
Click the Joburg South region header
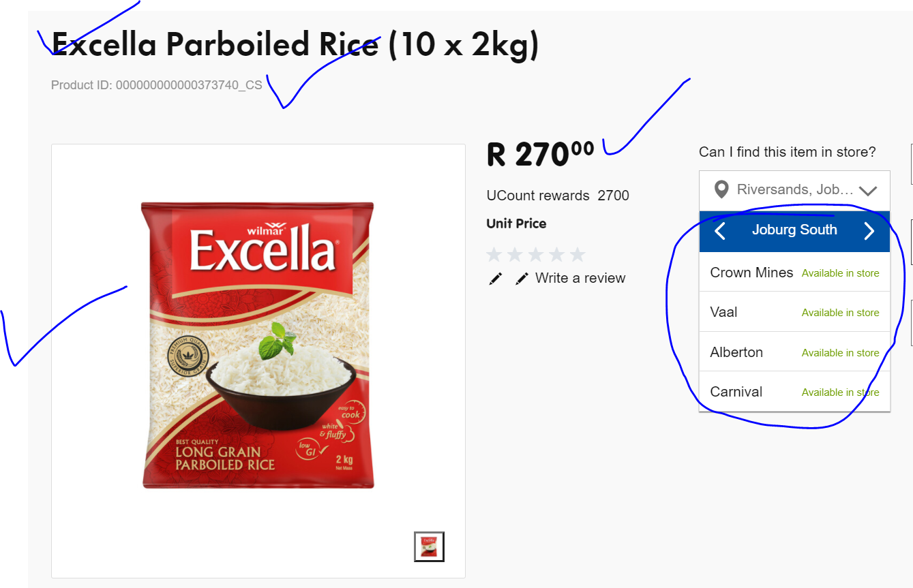point(794,230)
